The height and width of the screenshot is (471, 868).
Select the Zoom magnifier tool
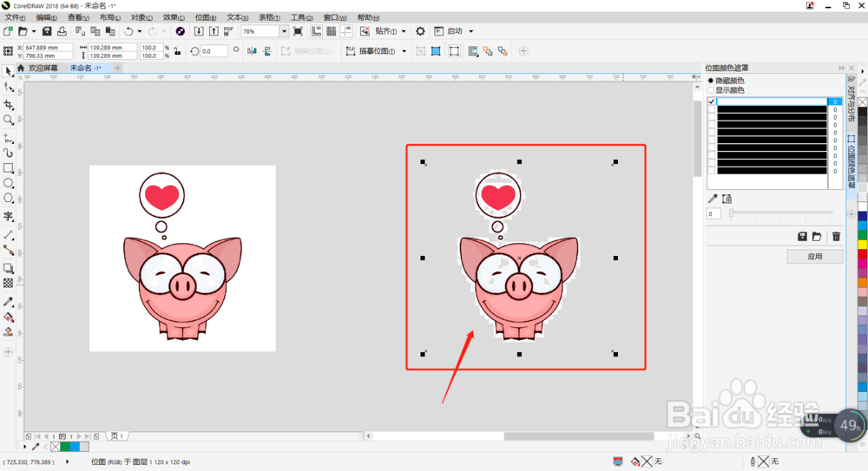point(9,120)
